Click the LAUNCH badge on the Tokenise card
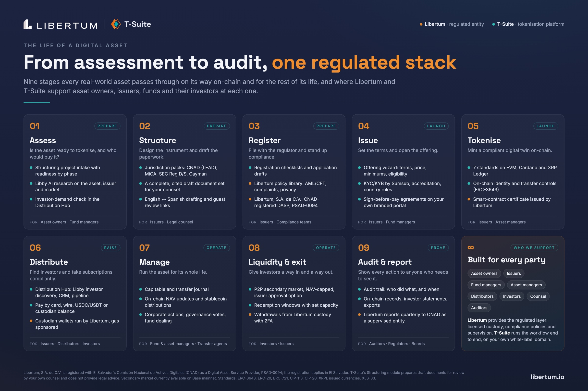The image size is (588, 391). (546, 126)
